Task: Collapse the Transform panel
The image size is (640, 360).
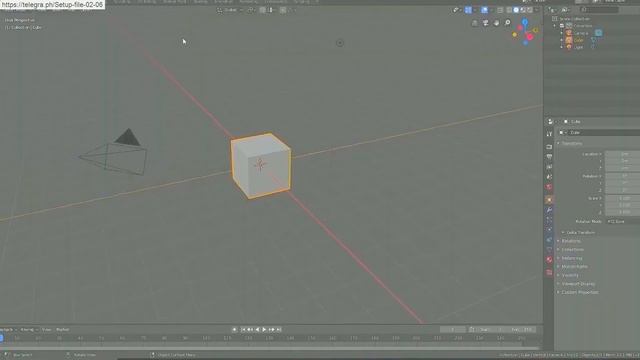Action: point(572,143)
